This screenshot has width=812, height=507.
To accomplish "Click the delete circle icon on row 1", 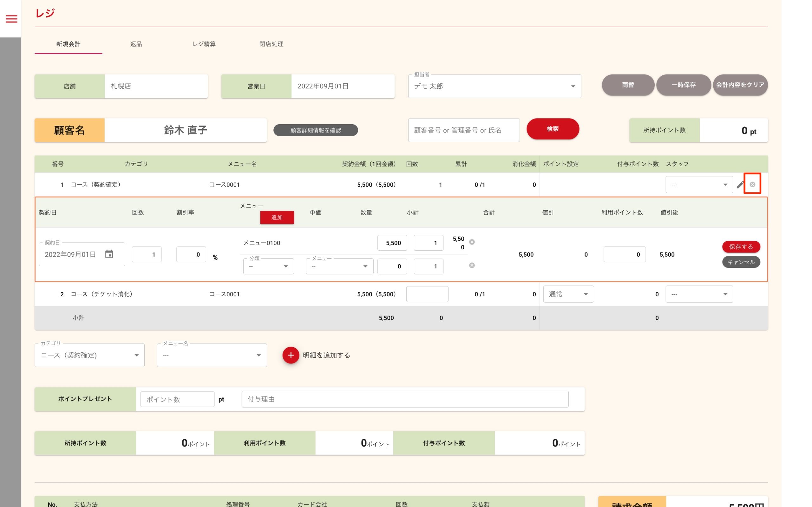I will [752, 184].
